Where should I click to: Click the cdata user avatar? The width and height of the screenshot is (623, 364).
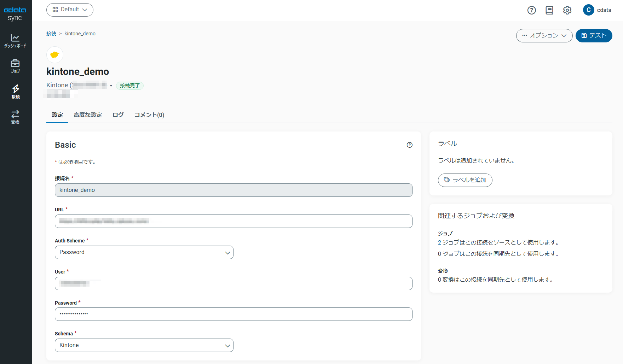(x=588, y=10)
